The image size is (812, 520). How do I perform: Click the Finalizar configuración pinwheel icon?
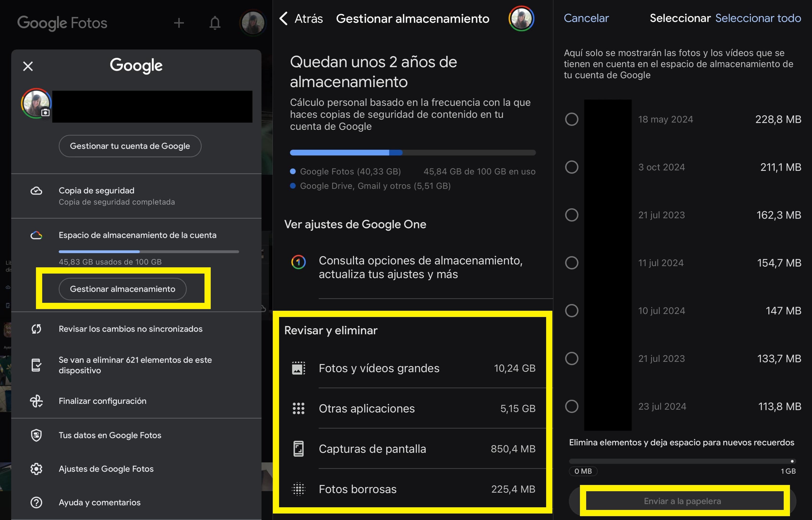click(36, 401)
